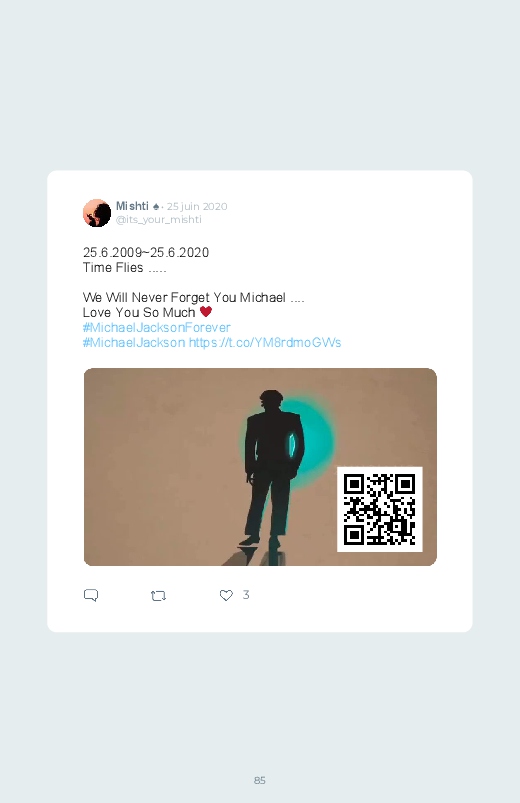
Task: Click the page number 85
Action: pos(260,780)
